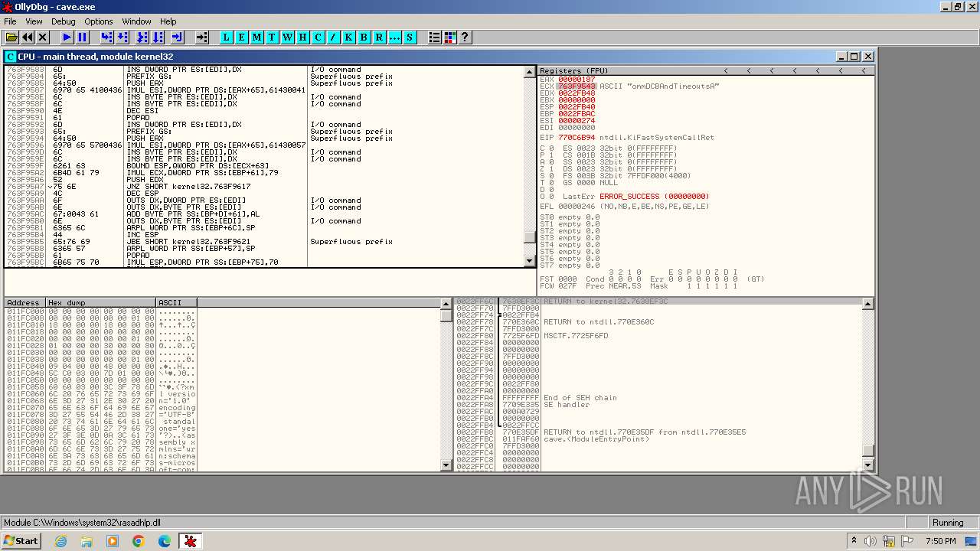Screen dimensions: 980x551
Task: Show Breakpoints with B button
Action: (364, 37)
